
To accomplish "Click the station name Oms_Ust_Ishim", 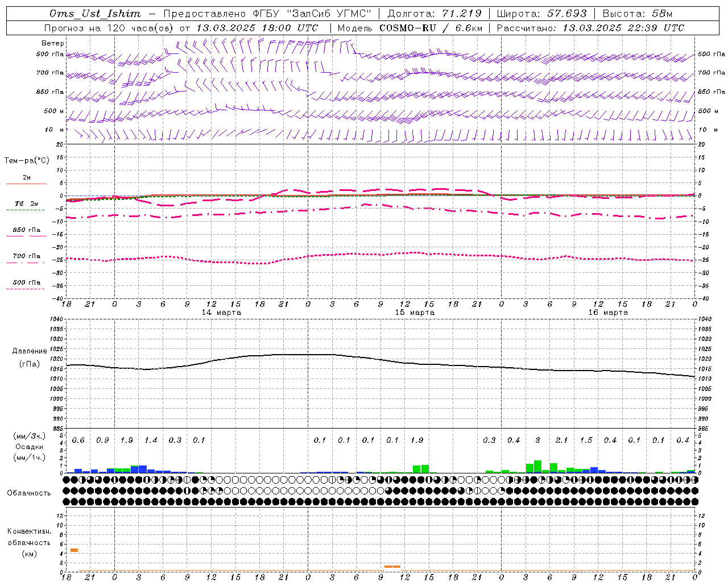I will tap(95, 14).
